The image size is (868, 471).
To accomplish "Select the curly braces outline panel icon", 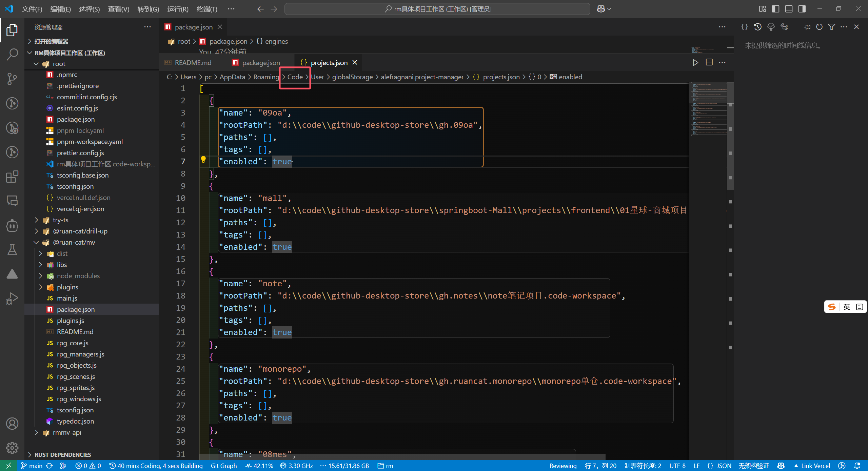I will (745, 27).
